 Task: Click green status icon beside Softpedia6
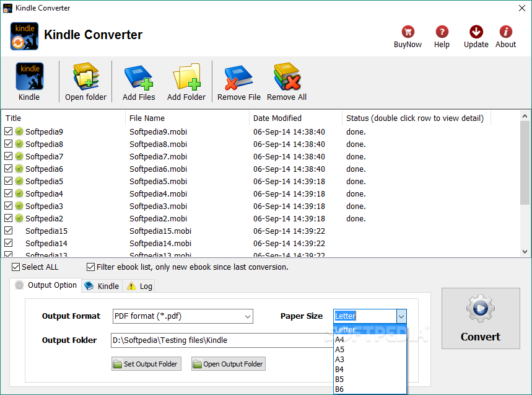19,169
